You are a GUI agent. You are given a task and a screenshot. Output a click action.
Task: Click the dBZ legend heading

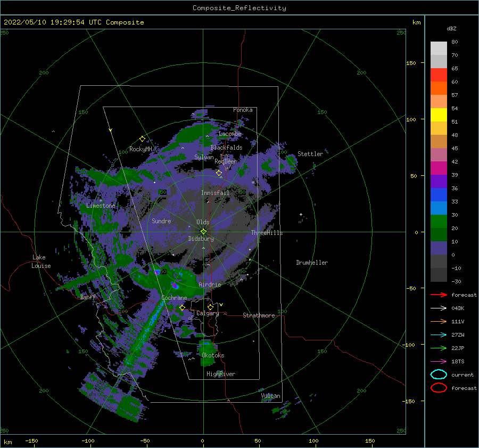451,28
